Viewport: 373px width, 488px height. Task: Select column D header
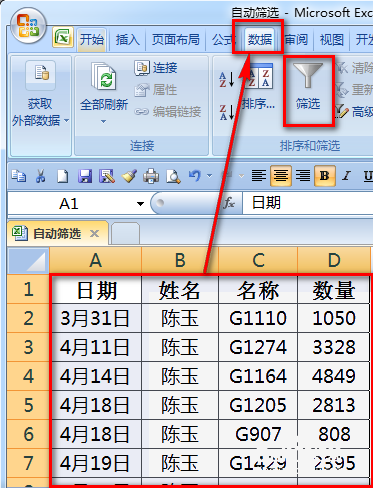click(334, 261)
